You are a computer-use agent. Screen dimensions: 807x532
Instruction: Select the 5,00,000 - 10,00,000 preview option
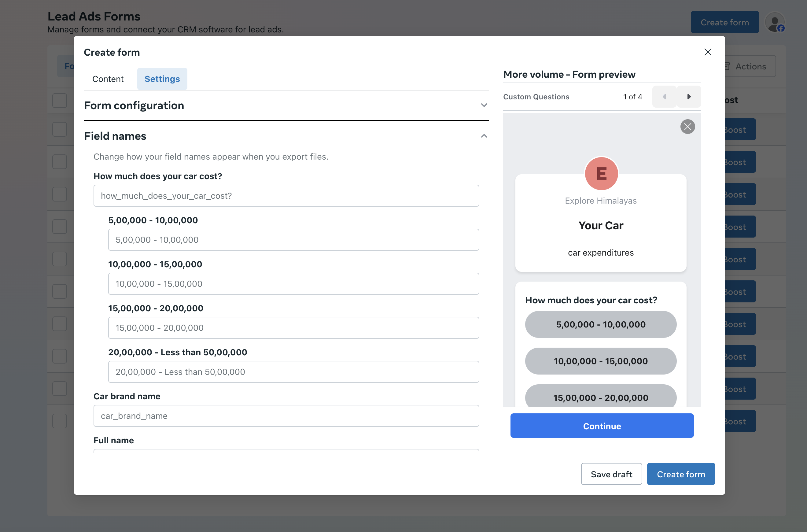(600, 324)
